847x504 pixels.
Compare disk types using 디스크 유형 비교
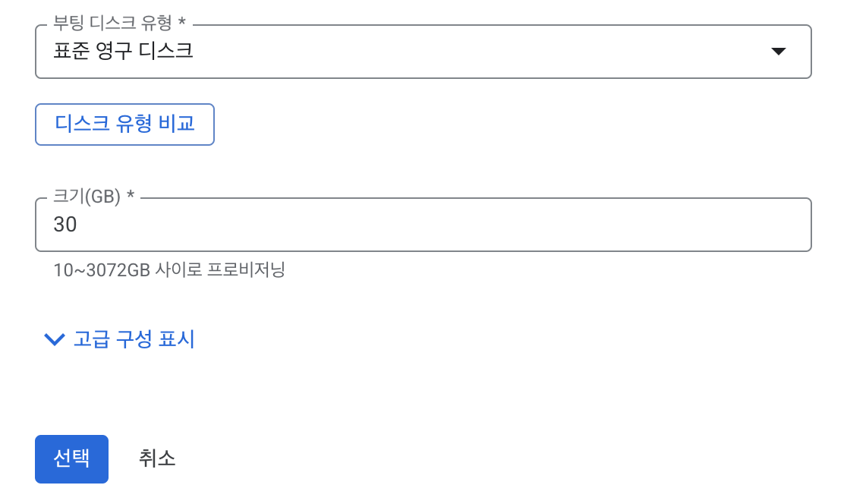click(x=124, y=124)
